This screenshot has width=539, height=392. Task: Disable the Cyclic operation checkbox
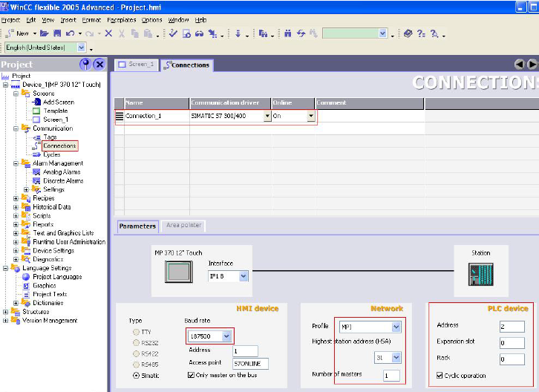440,376
